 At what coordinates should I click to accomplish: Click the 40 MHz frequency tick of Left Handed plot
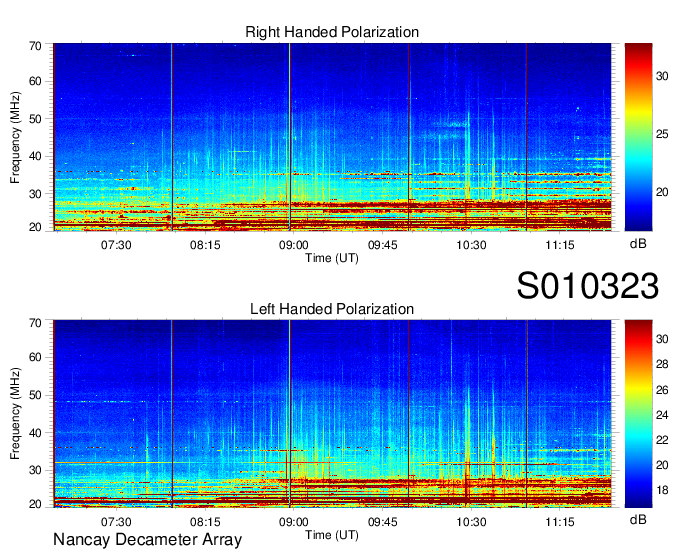pyautogui.click(x=35, y=433)
